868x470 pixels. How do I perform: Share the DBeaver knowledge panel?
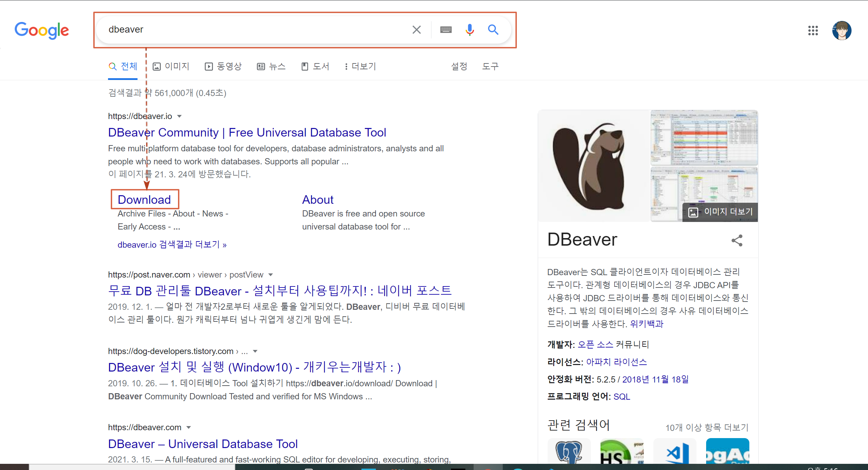[x=737, y=240]
